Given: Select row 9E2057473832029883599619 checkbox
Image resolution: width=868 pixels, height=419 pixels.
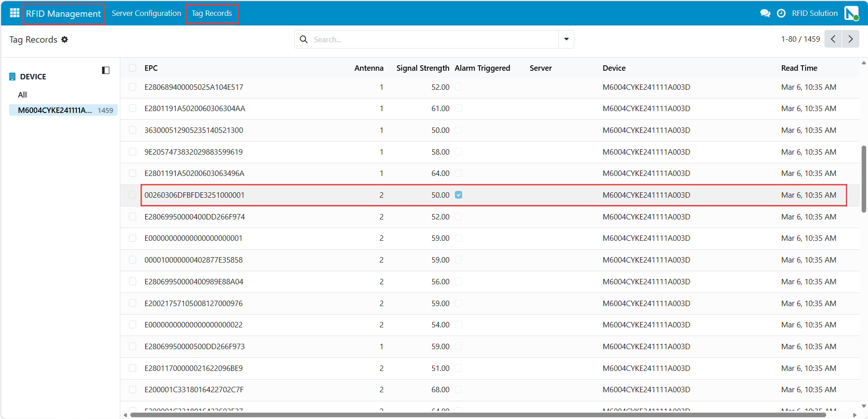Looking at the screenshot, I should click(133, 152).
